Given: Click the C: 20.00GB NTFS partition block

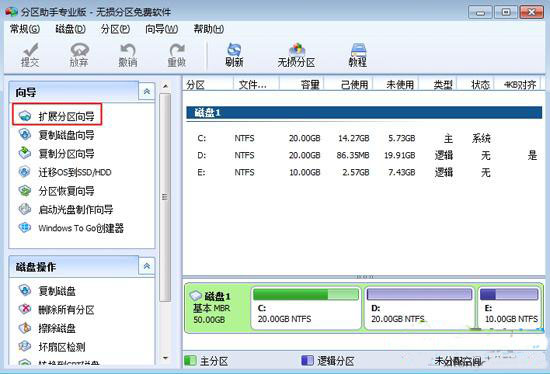Looking at the screenshot, I should click(x=306, y=308).
